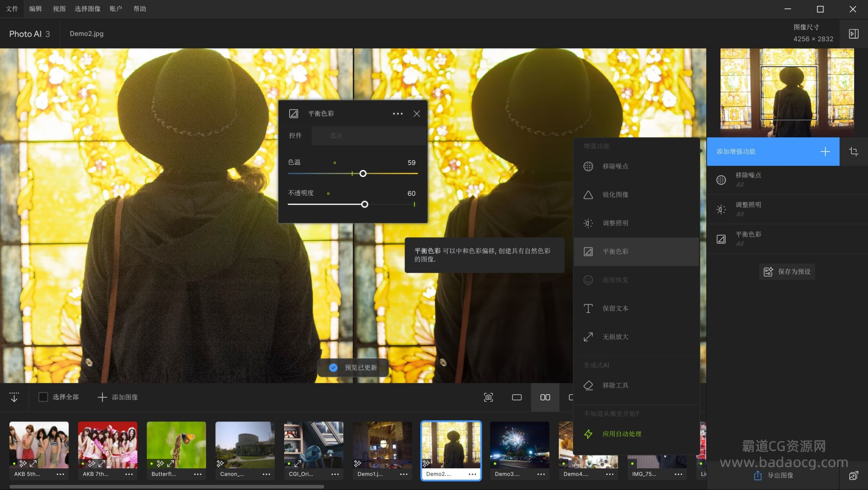Viewport: 868px width, 490px height.
Task: Switch to single view layout icon
Action: click(x=517, y=397)
